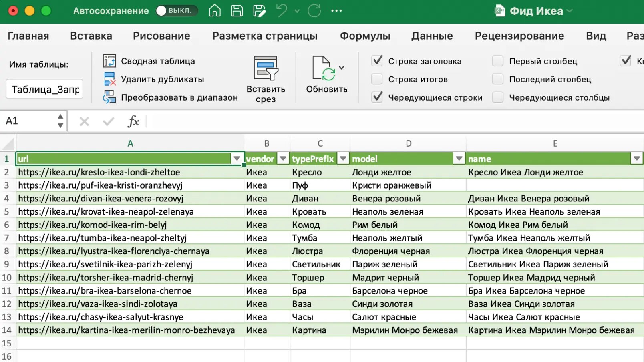Click the Excel file icon beside Фид Икеа
The height and width of the screenshot is (362, 644).
pyautogui.click(x=500, y=11)
